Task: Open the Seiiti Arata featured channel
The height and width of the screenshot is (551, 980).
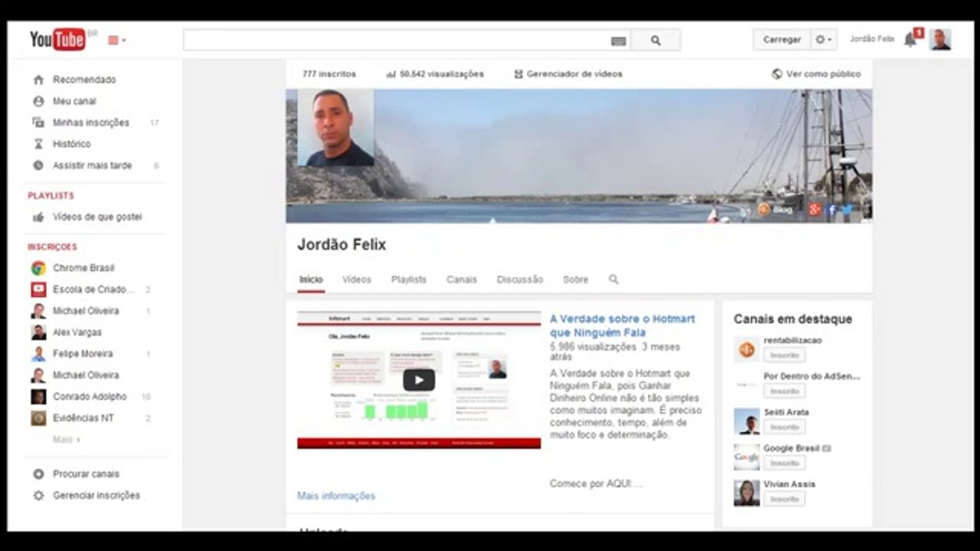Action: coord(786,412)
